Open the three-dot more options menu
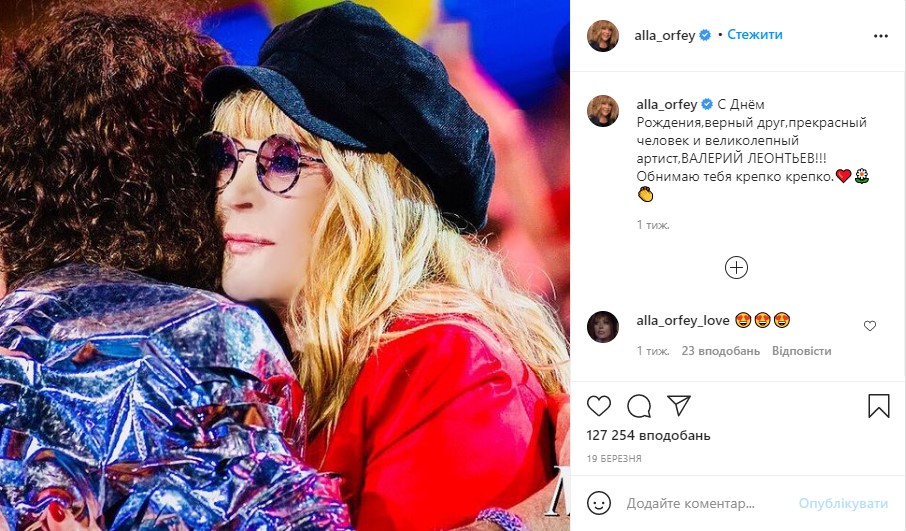This screenshot has height=531, width=906. 881,35
